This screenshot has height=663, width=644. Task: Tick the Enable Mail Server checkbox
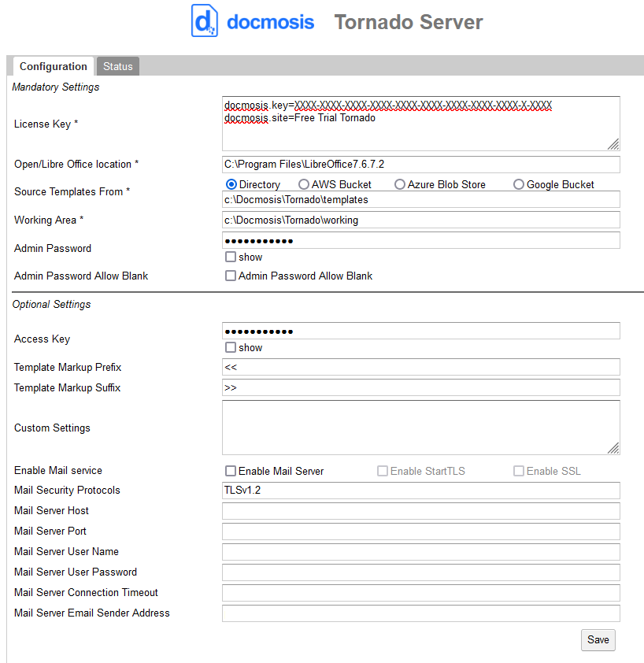point(231,471)
